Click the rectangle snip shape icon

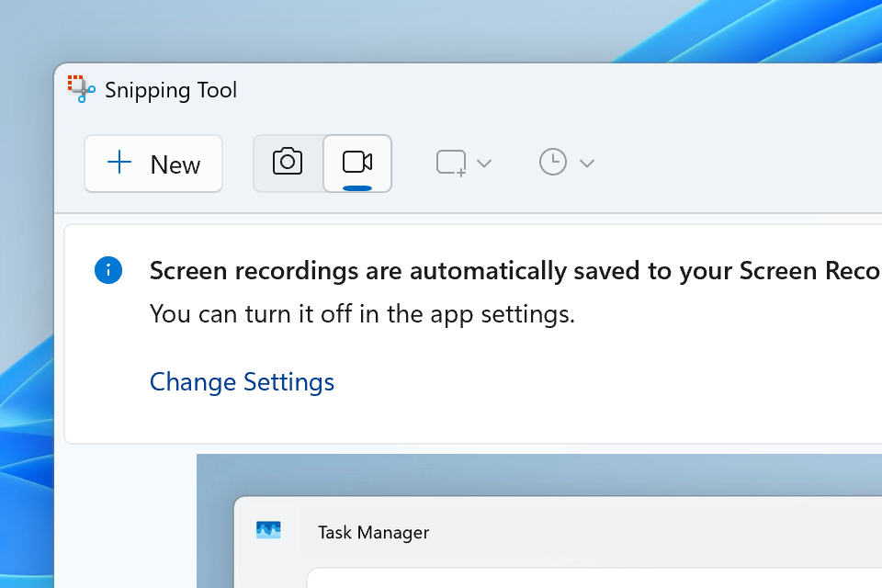(x=449, y=162)
